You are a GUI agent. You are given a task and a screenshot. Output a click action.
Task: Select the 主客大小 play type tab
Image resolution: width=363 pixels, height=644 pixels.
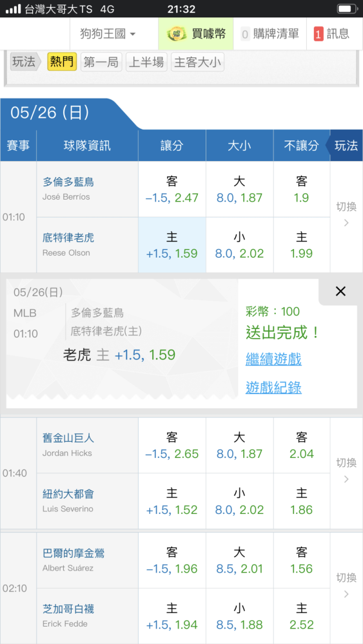(197, 62)
